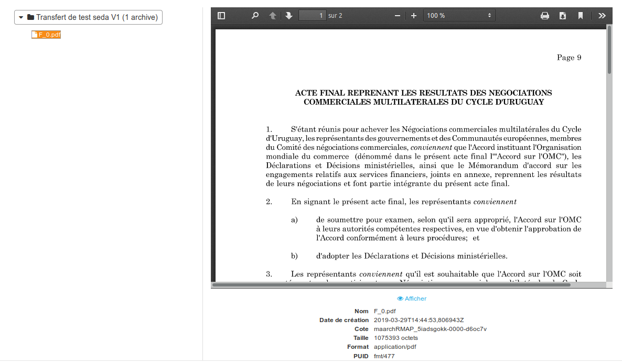622x364 pixels.
Task: Click the "Page 9" label in the document
Action: click(569, 58)
